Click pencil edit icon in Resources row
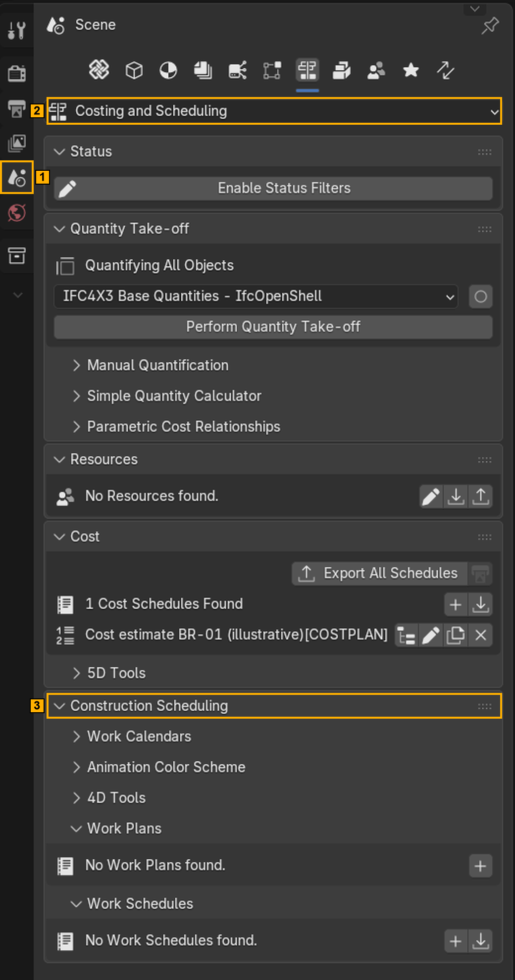Screen dimensions: 515x980 tap(431, 496)
